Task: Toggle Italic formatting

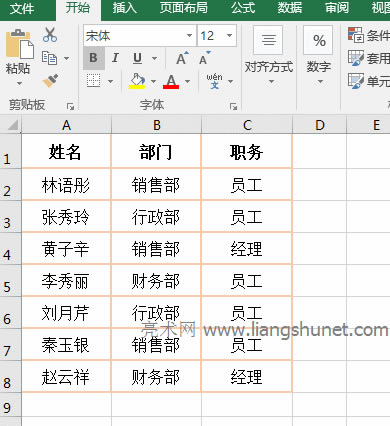Action: (x=115, y=58)
